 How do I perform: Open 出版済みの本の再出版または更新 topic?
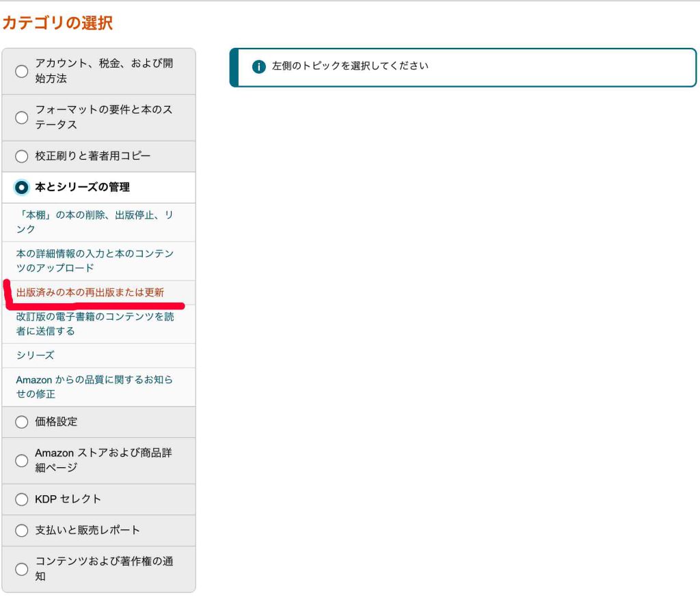click(90, 292)
